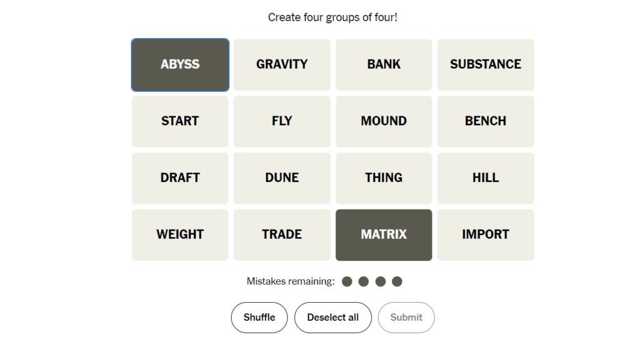Screen dimensions: 641x364
Task: Choose the START tile
Action: click(180, 121)
